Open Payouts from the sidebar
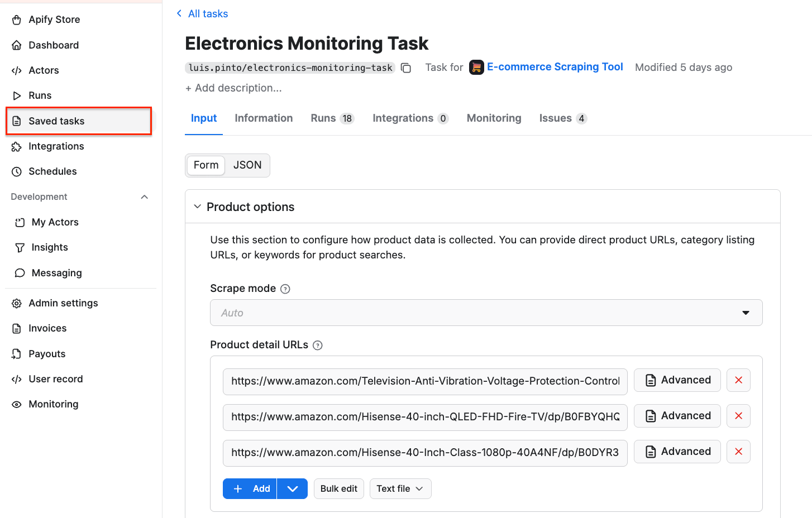The image size is (812, 518). (47, 353)
